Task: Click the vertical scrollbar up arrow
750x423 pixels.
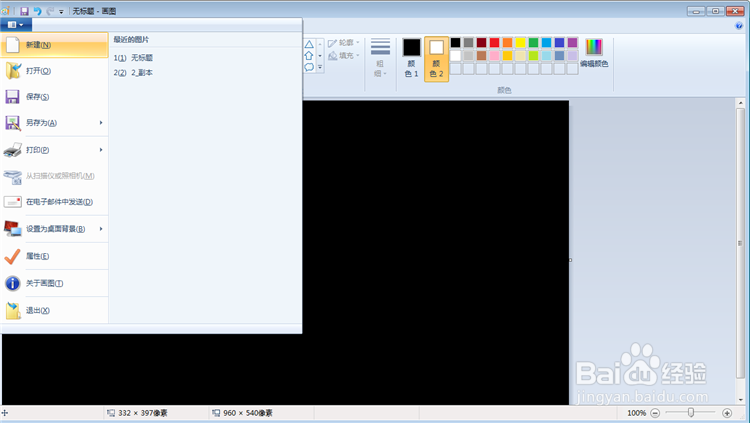Action: point(740,103)
